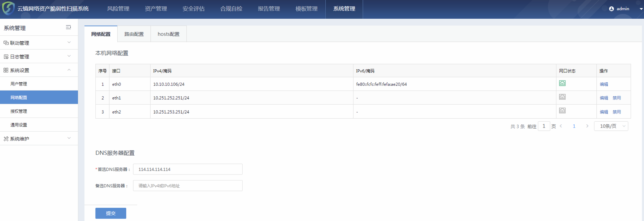The height and width of the screenshot is (221, 644).
Task: Switch to the hosts配置 tab
Action: pyautogui.click(x=169, y=34)
